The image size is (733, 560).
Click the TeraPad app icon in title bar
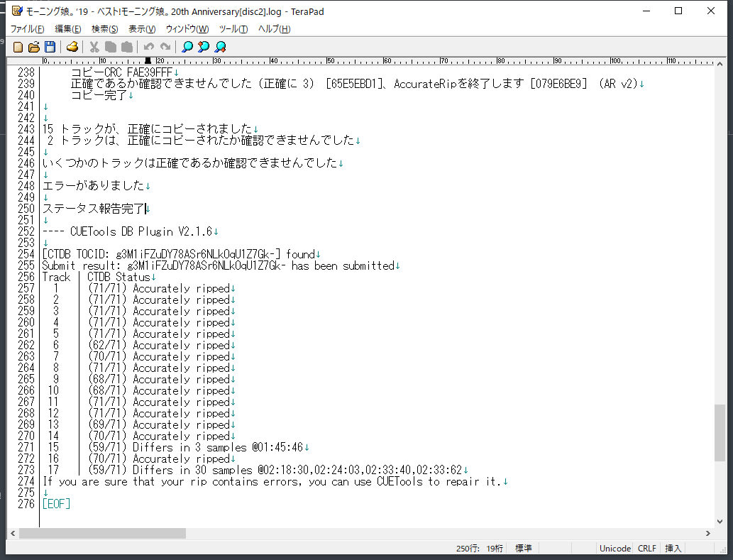click(x=17, y=11)
